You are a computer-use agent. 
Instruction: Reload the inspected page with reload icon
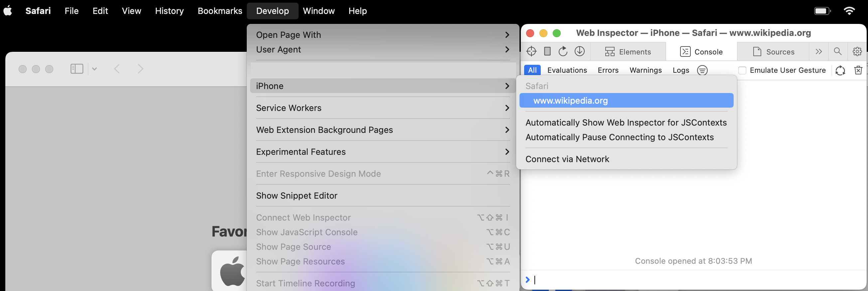563,51
